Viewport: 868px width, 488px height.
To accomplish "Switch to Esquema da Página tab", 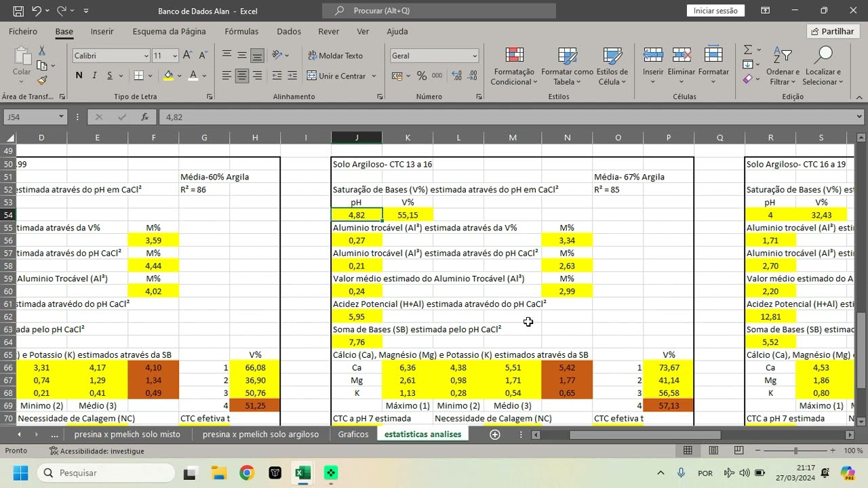I will [169, 31].
